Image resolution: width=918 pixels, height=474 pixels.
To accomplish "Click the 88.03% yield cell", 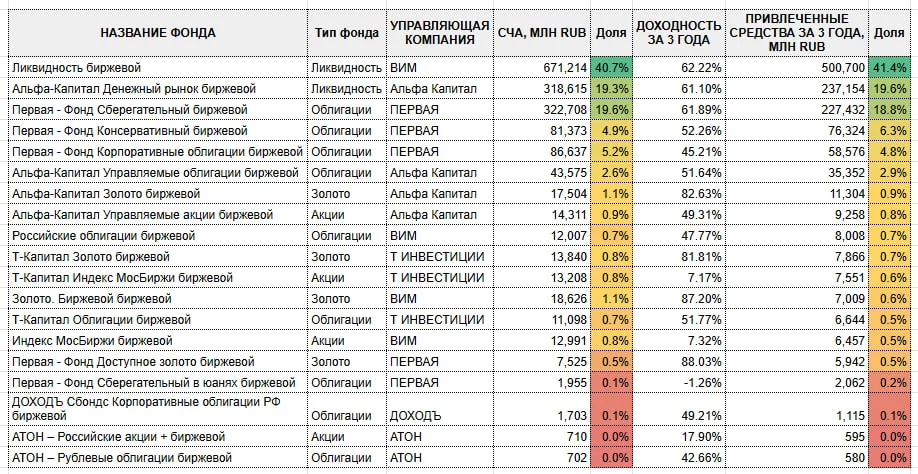I will click(679, 362).
